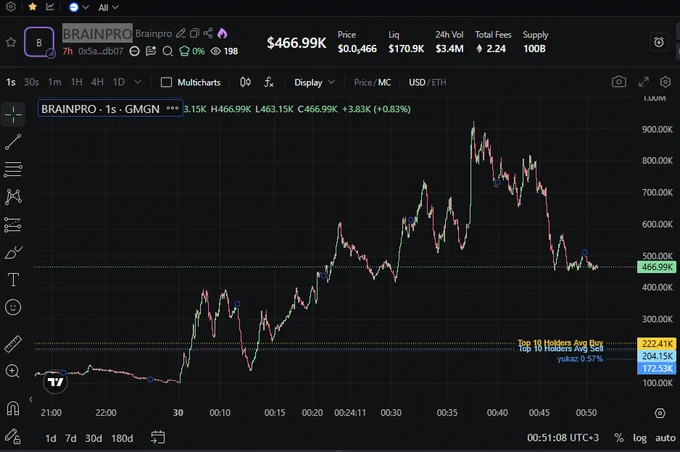Set the date range to 7d

coord(71,438)
